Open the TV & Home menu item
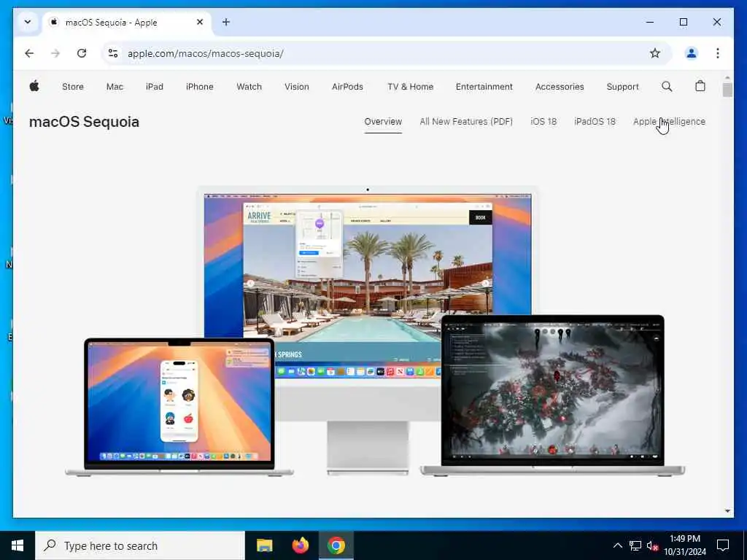Viewport: 747px width, 560px height. coord(410,87)
